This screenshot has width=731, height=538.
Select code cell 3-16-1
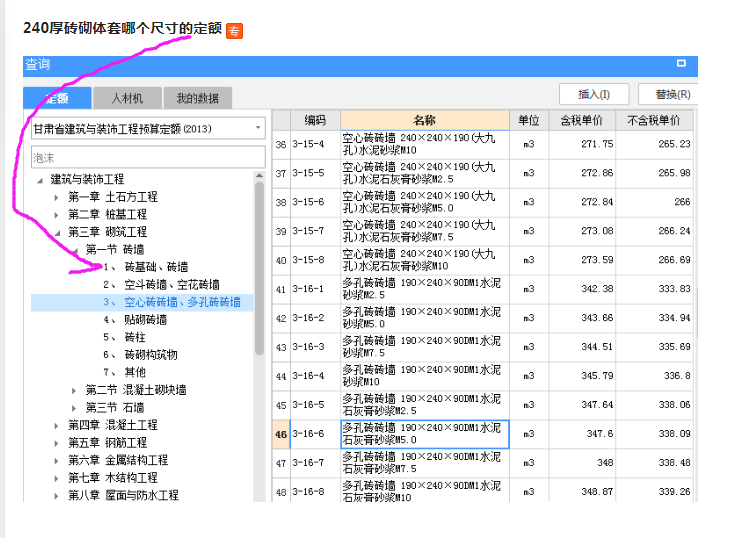(x=315, y=289)
